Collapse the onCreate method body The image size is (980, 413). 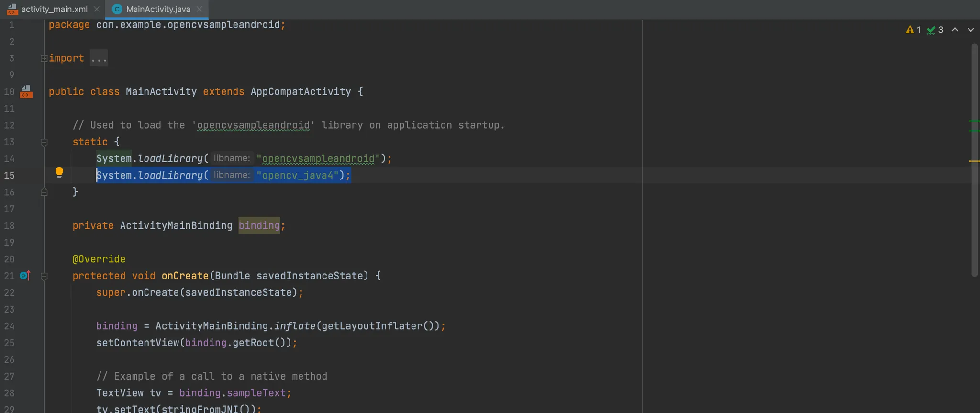pyautogui.click(x=44, y=276)
